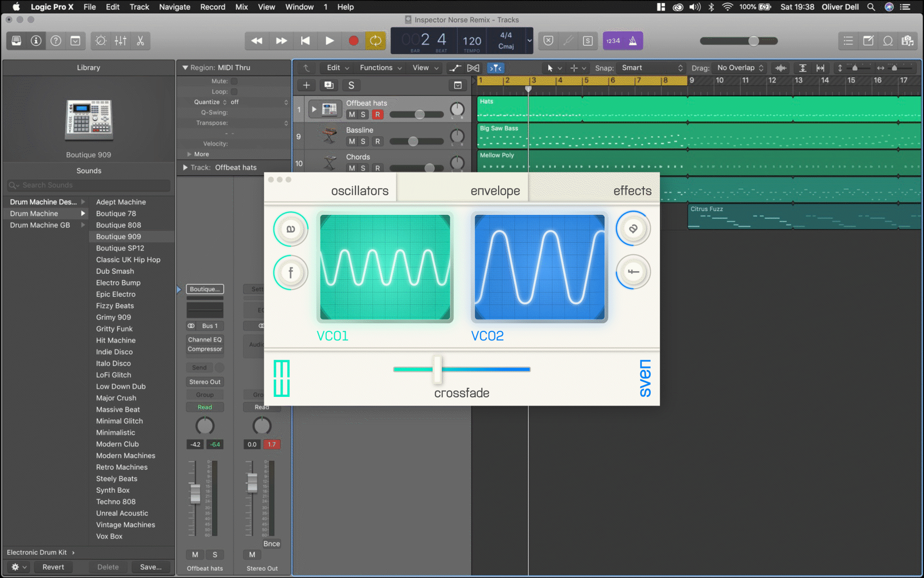Viewport: 924px width, 578px height.
Task: Tick the region Mute checkbox
Action: click(234, 81)
